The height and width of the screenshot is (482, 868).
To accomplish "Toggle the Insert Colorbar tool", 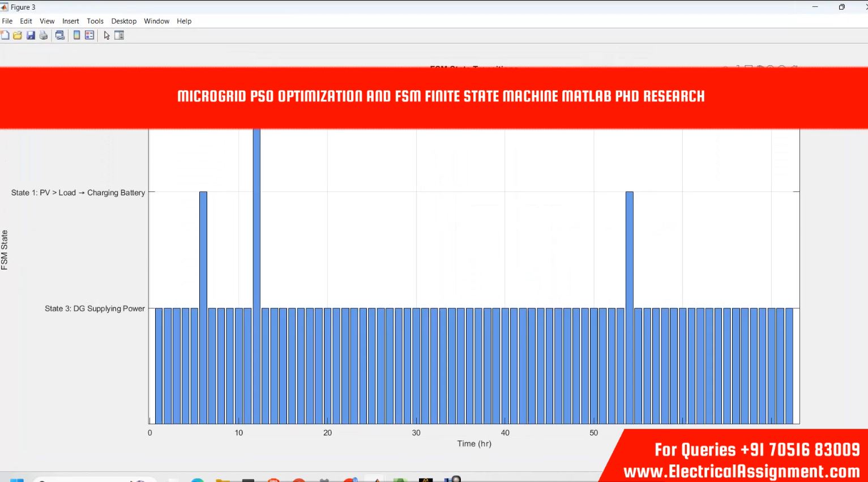I will tap(76, 35).
